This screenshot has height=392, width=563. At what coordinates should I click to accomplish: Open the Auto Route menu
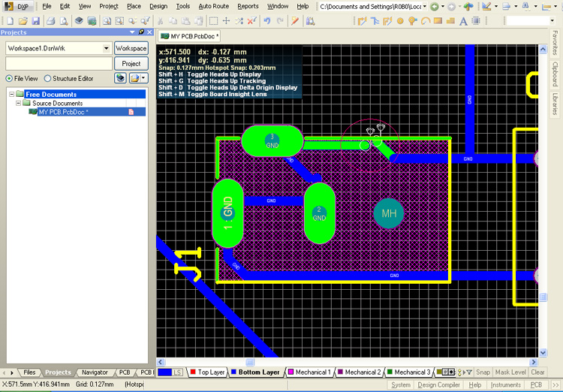214,6
